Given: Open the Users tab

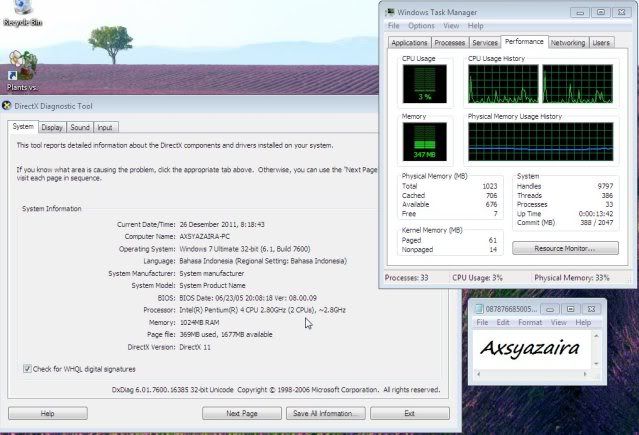Looking at the screenshot, I should click(601, 43).
